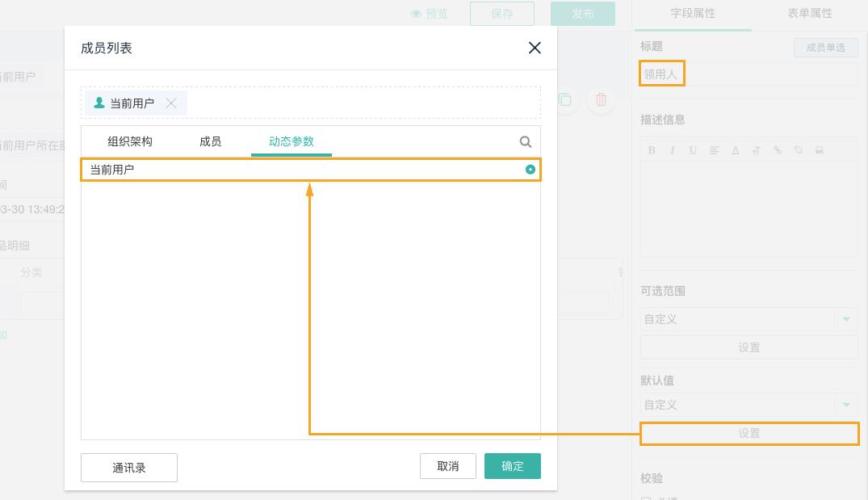
Task: Click the 取消 button
Action: tap(447, 466)
